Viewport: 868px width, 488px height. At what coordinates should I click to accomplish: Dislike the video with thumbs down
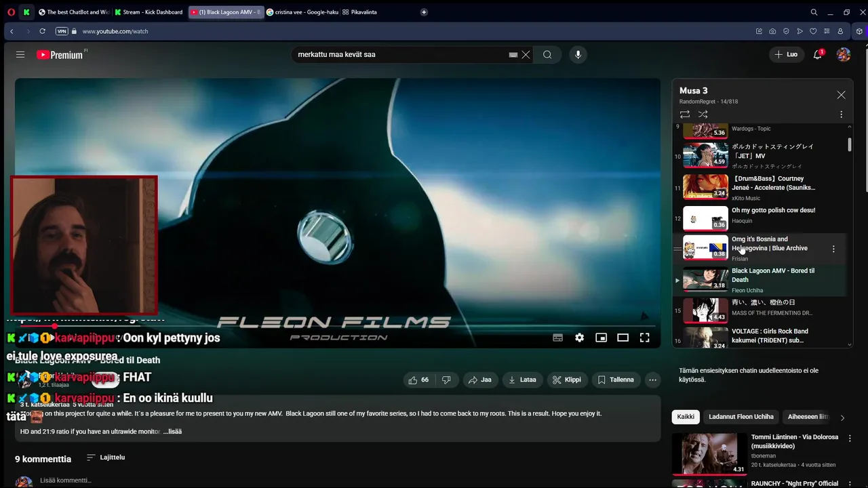coord(446,380)
